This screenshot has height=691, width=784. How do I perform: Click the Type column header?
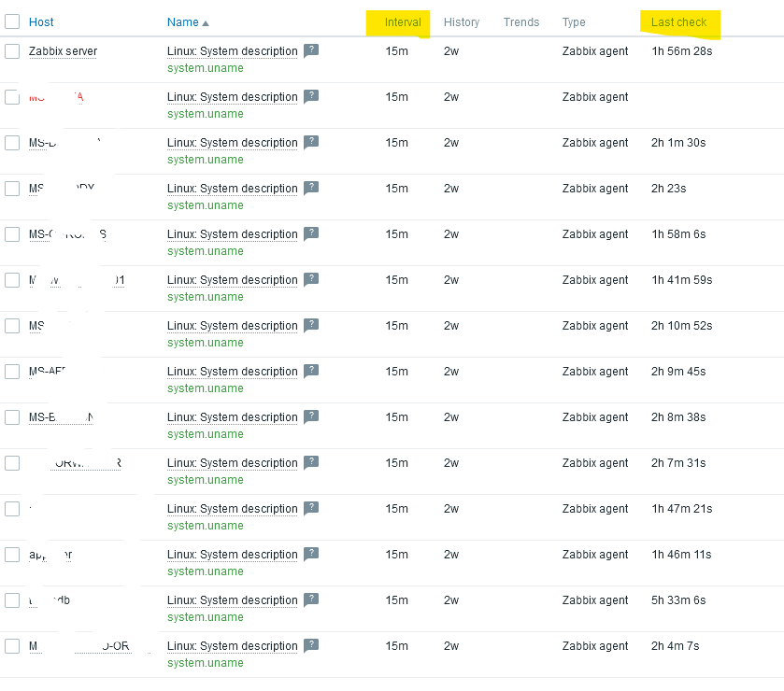click(x=574, y=22)
